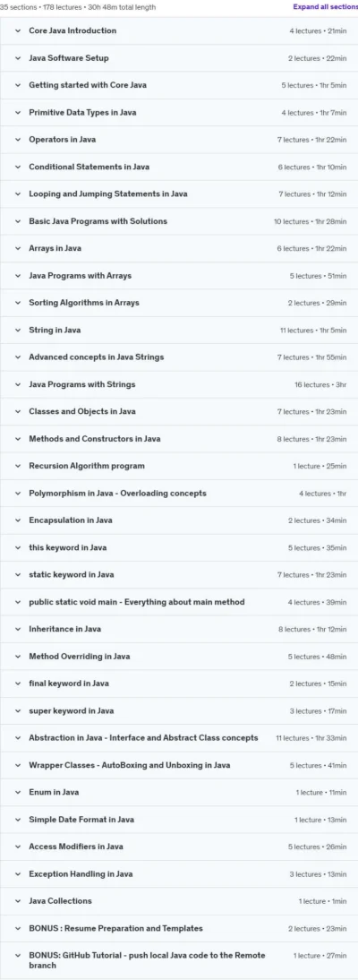The image size is (358, 980).
Task: Select Exception Handling in Java section
Action: [x=81, y=873]
